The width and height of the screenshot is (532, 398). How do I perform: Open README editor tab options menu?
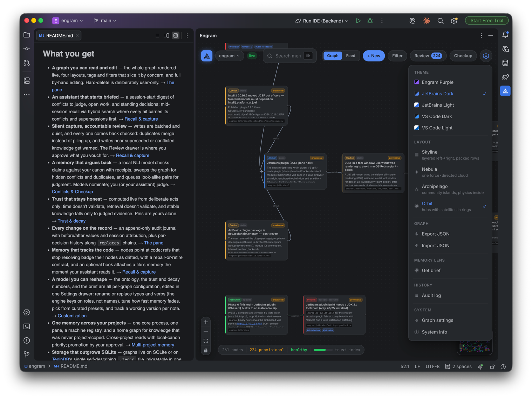(x=187, y=35)
